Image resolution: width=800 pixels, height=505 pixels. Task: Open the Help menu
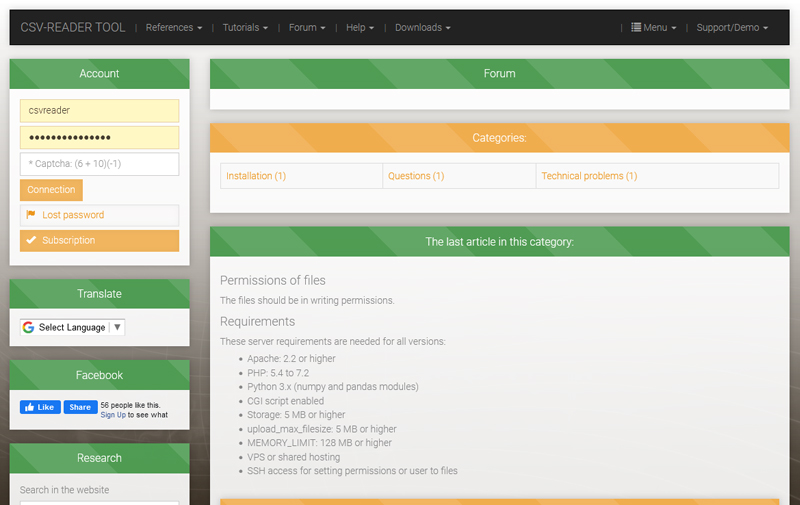[359, 28]
